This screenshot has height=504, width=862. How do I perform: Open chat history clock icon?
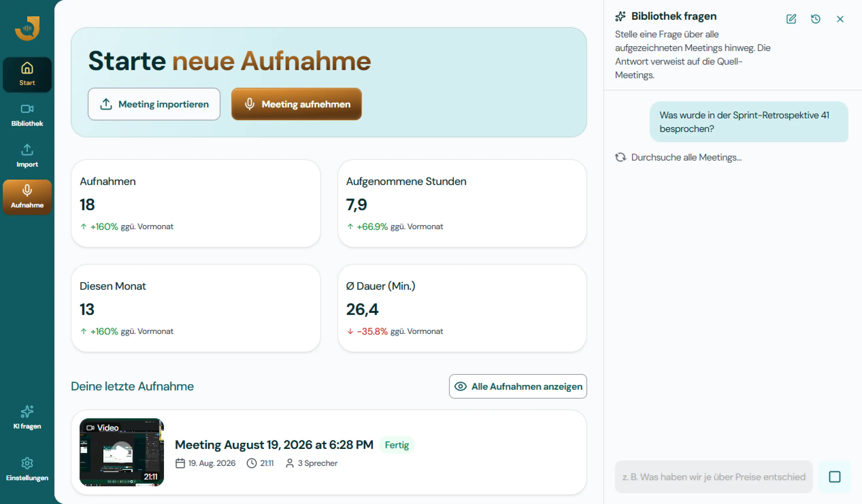[x=815, y=19]
